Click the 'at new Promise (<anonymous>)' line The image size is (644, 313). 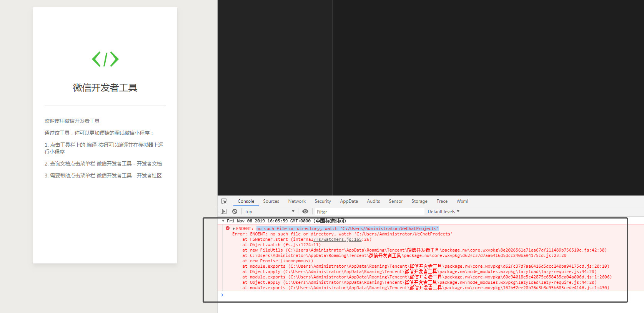[278, 261]
